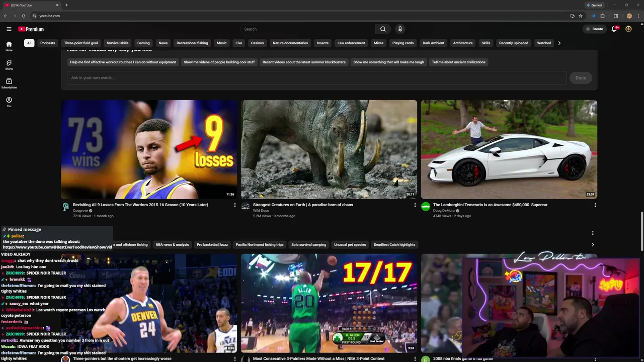The width and height of the screenshot is (644, 362).
Task: Select the All filter chip
Action: pos(29,43)
